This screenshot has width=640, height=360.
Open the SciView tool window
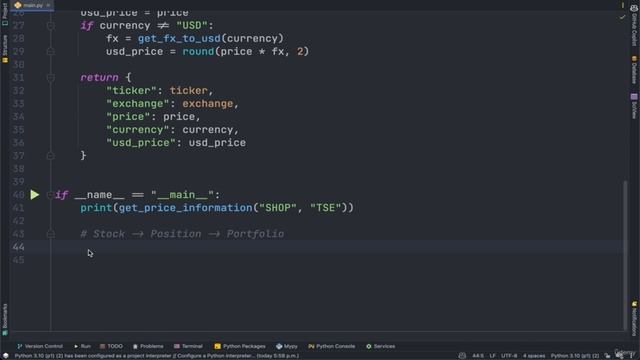(634, 106)
